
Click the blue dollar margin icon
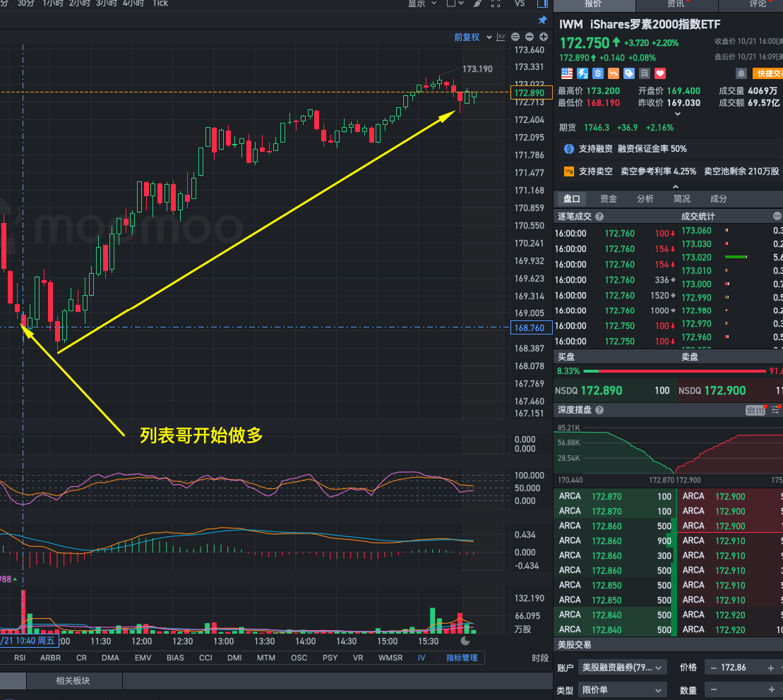598,73
